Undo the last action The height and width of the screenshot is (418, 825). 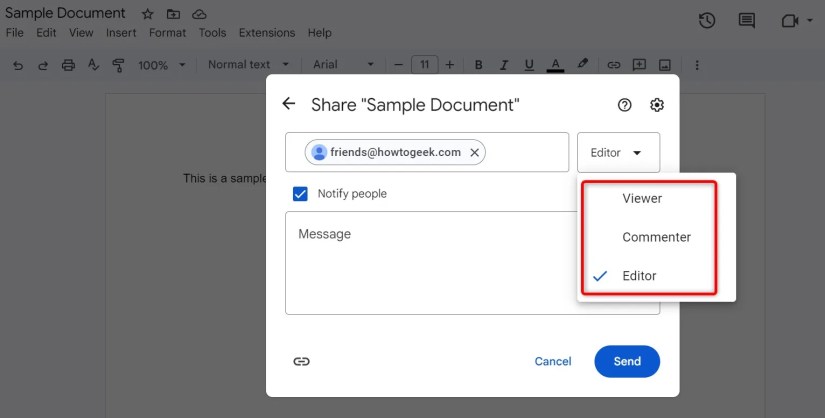(x=18, y=65)
